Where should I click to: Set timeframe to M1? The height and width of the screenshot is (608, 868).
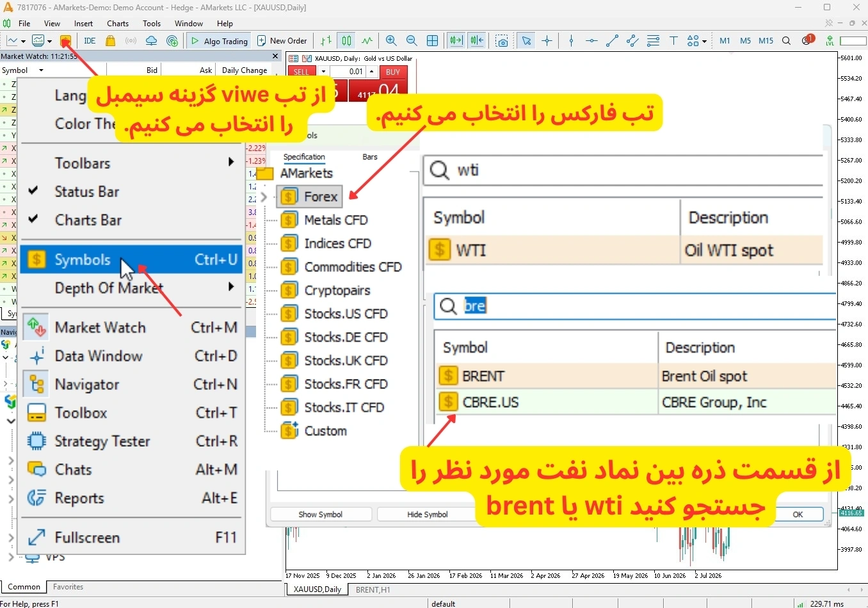[x=725, y=40]
